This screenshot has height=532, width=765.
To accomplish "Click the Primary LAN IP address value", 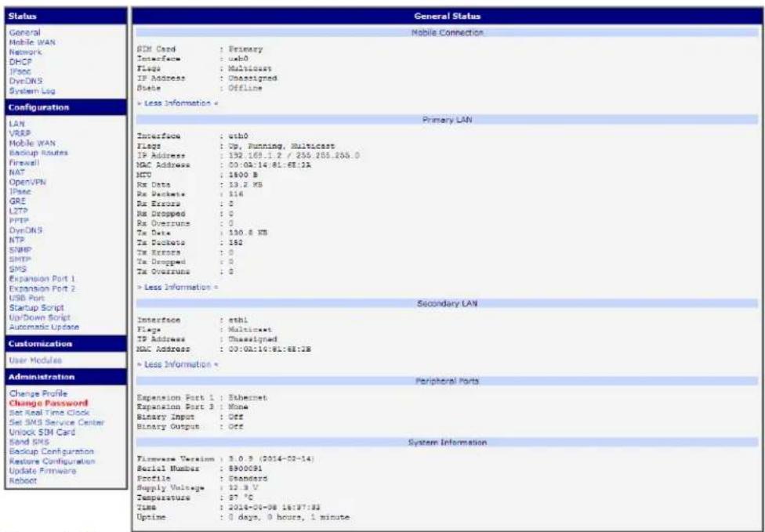I will coord(294,156).
